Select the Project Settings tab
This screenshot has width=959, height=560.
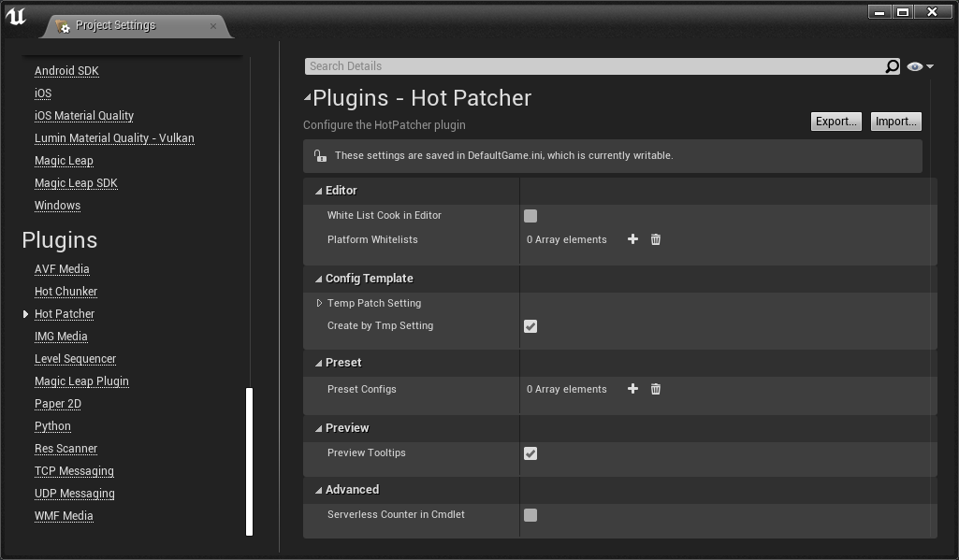pyautogui.click(x=116, y=25)
